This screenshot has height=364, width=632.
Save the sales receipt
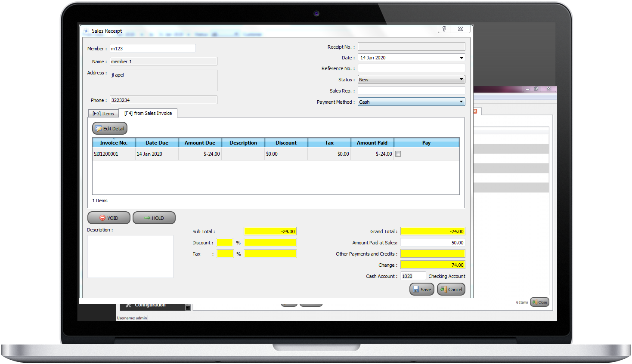(x=421, y=290)
